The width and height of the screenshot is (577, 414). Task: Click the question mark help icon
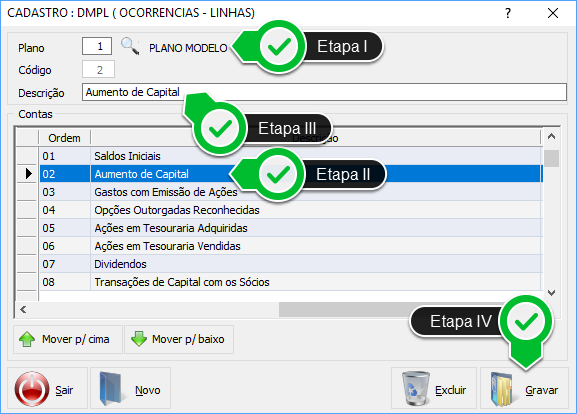[508, 13]
